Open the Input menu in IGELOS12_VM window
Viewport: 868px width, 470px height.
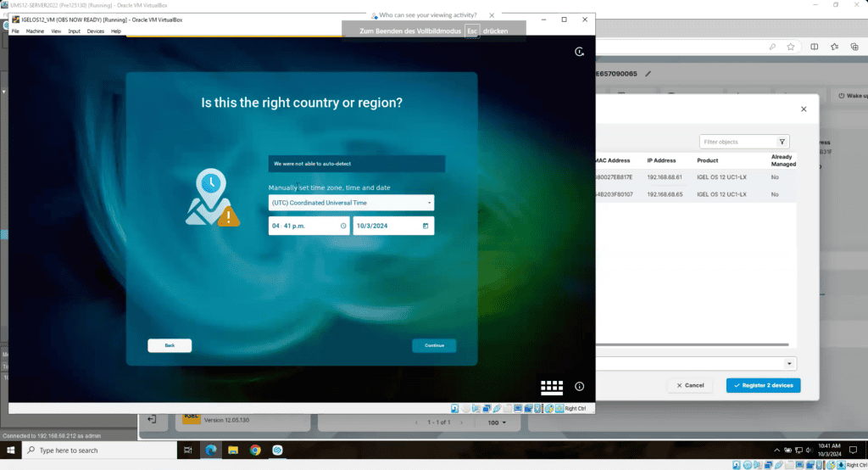pyautogui.click(x=75, y=31)
